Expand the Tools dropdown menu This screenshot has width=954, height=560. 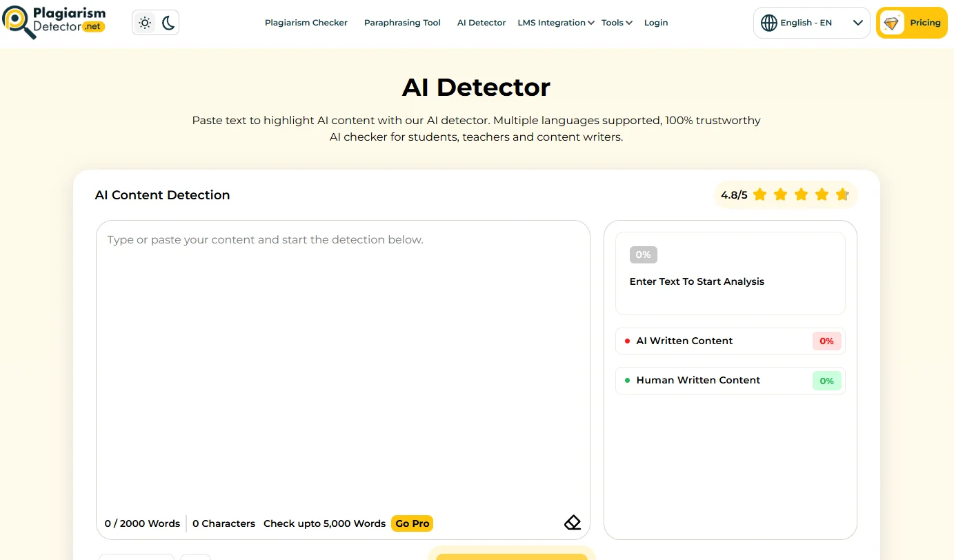[x=617, y=23]
